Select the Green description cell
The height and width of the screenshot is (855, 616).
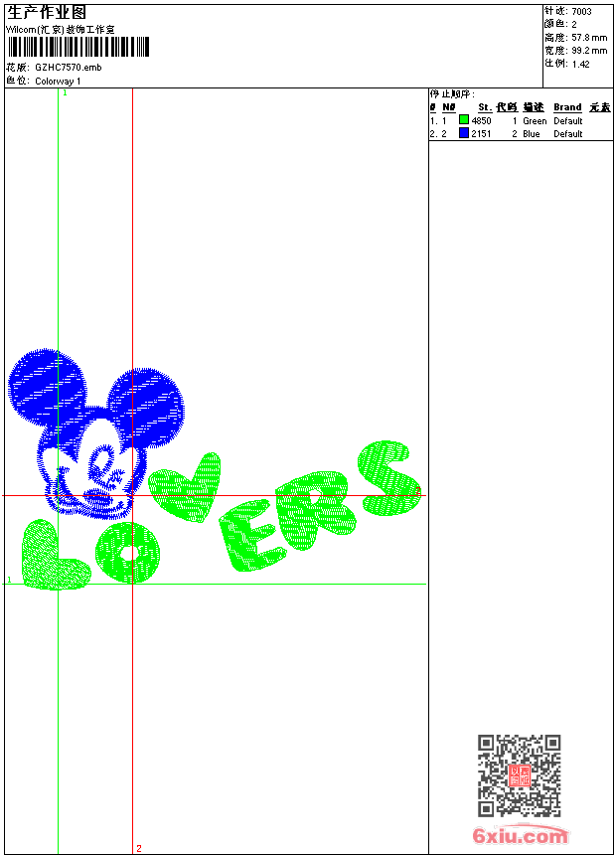click(535, 121)
